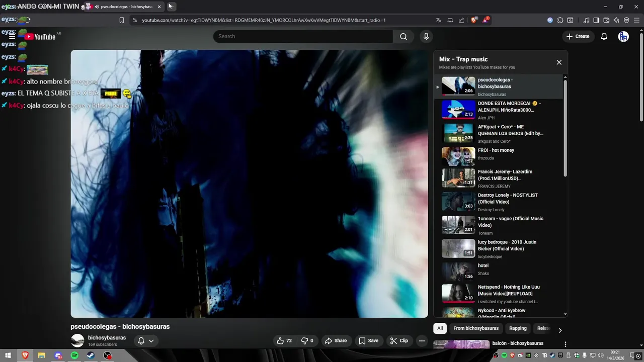Image resolution: width=644 pixels, height=362 pixels.
Task: Play Nettspend - Nothing Like Uuu
Action: click(499, 294)
